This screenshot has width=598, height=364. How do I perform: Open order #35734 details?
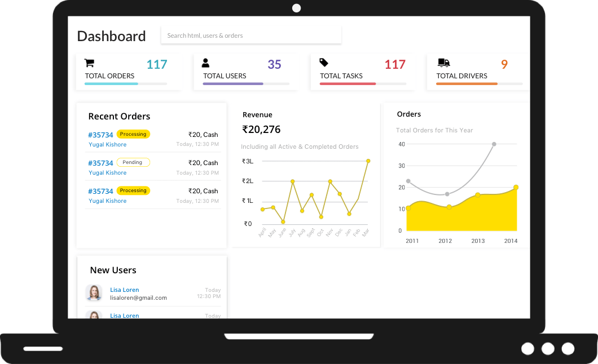click(100, 135)
